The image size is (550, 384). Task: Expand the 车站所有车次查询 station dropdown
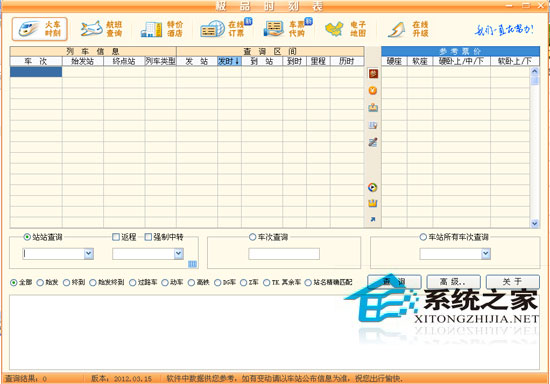tap(485, 254)
